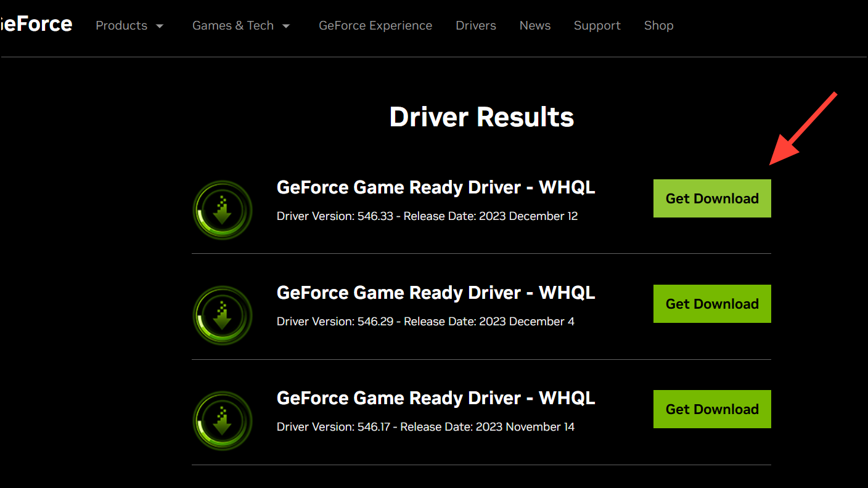Expand the Products dropdown arrow
868x488 pixels.
click(160, 26)
